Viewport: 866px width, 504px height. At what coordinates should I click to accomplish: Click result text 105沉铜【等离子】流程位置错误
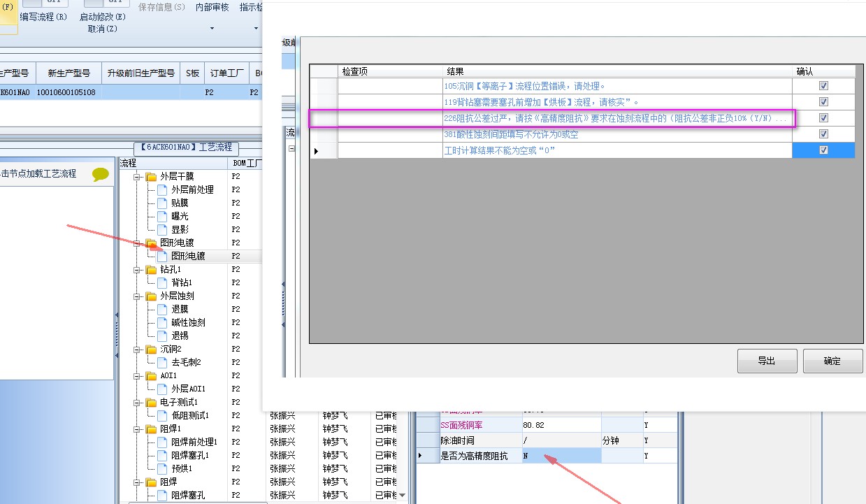[525, 86]
